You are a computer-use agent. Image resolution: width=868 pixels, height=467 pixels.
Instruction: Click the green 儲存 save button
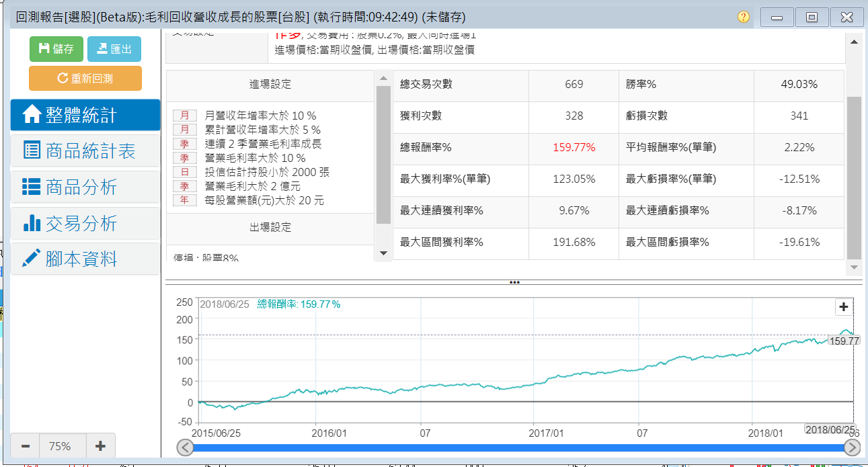coord(56,48)
